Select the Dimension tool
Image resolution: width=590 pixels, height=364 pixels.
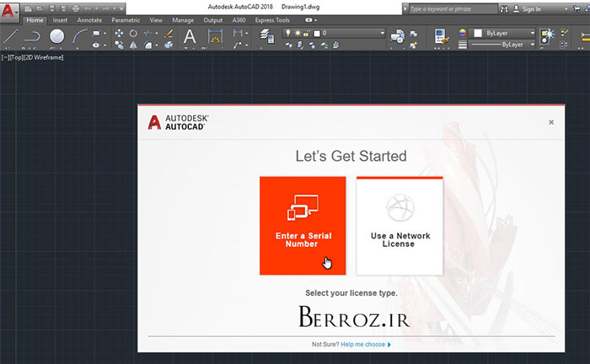point(215,37)
